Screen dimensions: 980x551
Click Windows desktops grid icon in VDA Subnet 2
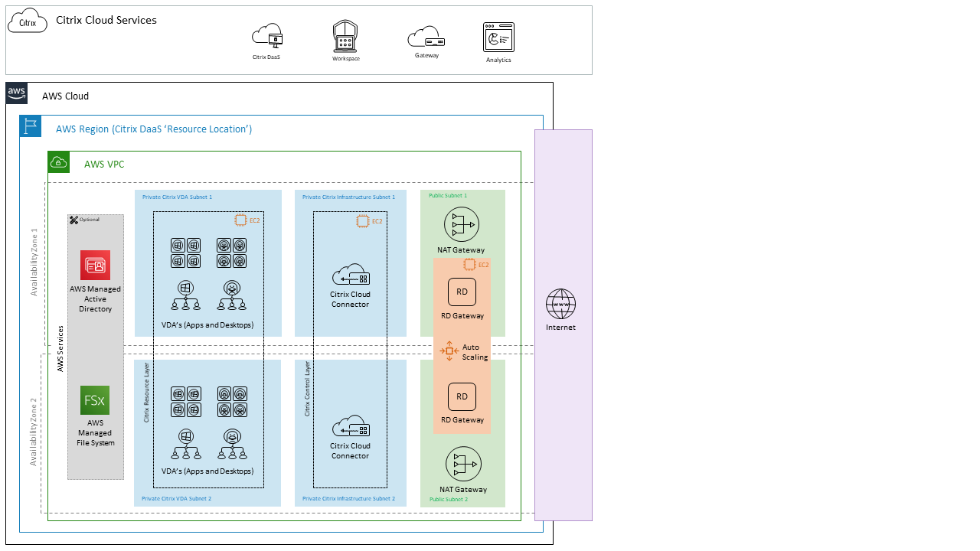coord(185,402)
